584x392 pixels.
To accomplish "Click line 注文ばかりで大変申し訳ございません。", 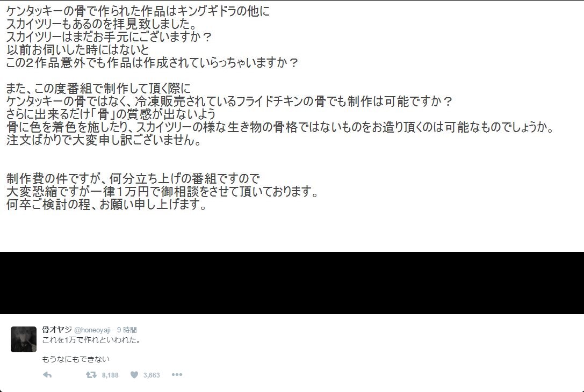I will click(x=104, y=140).
